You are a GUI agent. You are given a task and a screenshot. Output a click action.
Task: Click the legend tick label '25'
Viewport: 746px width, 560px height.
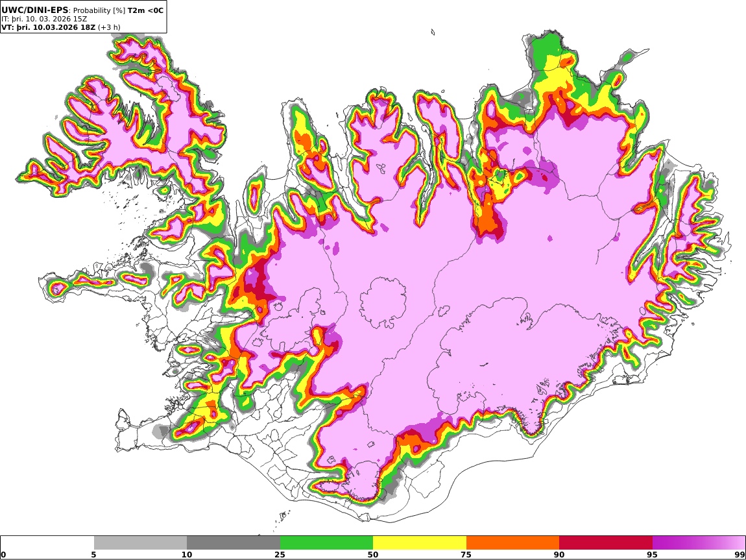coord(280,555)
